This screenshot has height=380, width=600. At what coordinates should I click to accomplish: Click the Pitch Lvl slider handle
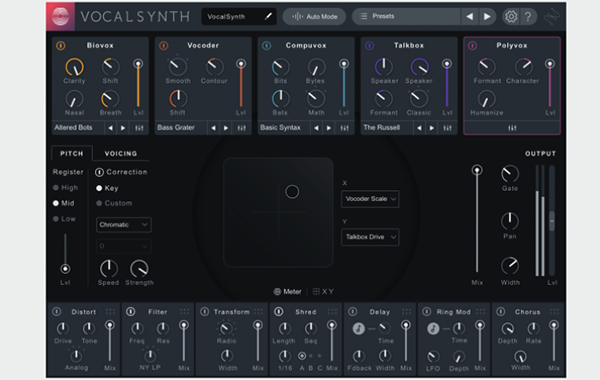point(65,269)
